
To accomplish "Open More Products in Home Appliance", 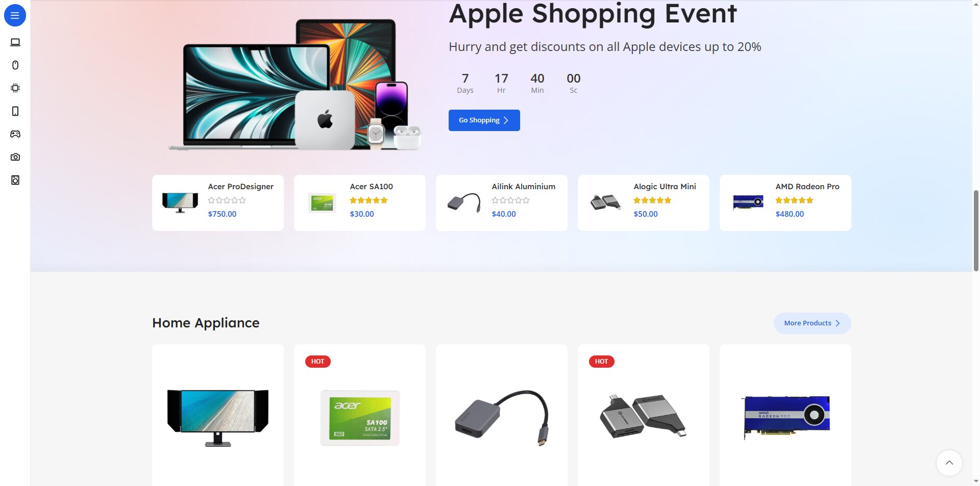I will coord(812,323).
